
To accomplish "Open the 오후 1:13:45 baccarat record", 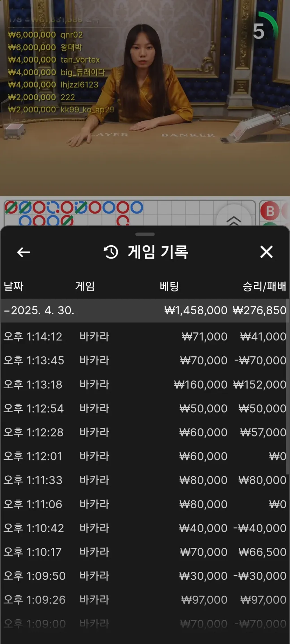I will pyautogui.click(x=145, y=361).
